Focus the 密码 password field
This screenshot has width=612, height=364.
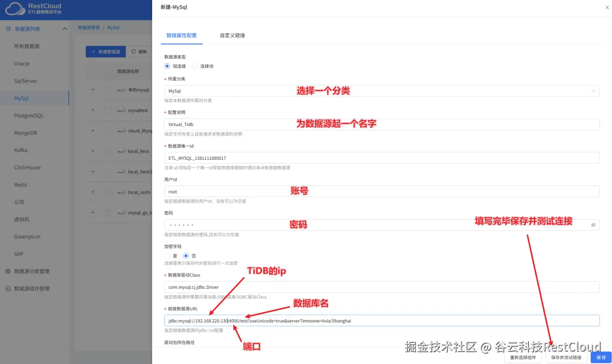point(382,225)
